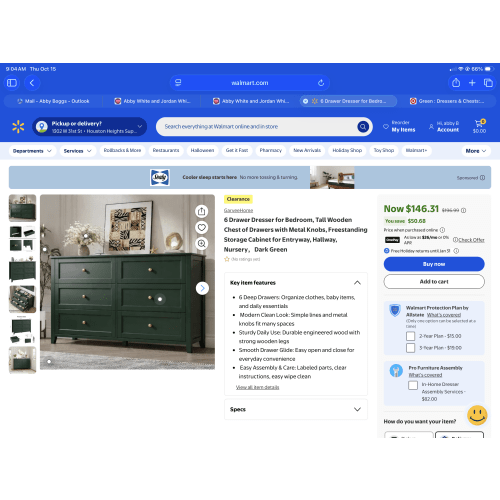Select first dresser thumbnail image
The height and width of the screenshot is (500, 500).
22,208
